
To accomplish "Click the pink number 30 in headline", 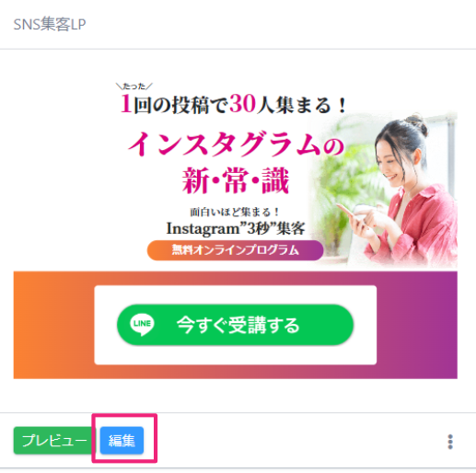I will click(242, 103).
